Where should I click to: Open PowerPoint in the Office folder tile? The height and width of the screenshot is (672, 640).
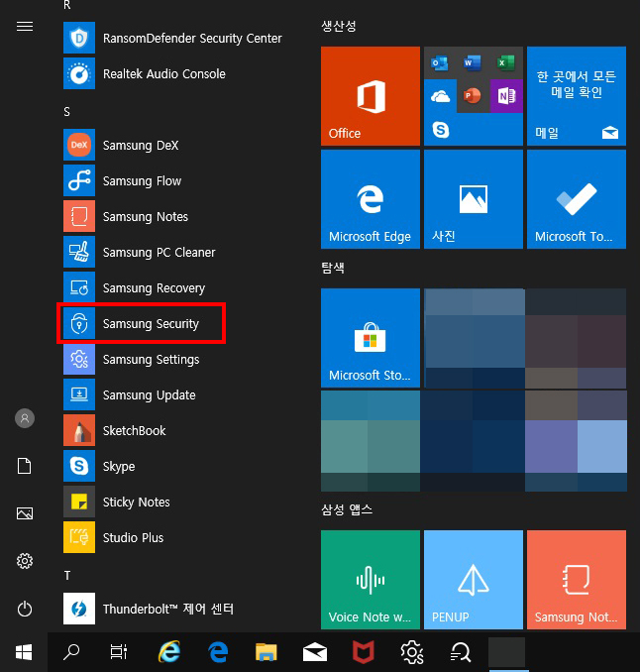(473, 96)
